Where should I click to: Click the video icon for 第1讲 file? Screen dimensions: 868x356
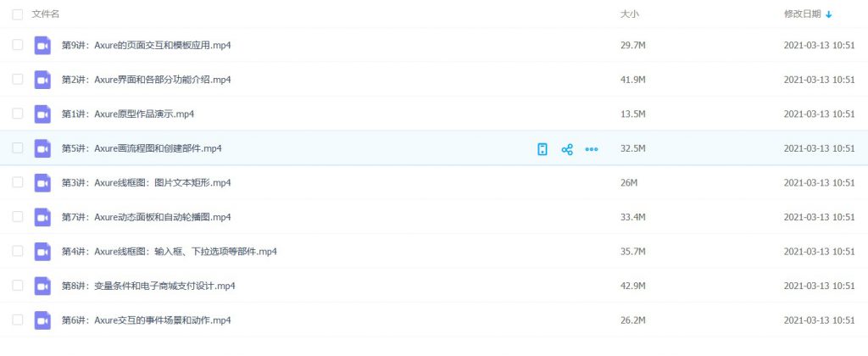pyautogui.click(x=42, y=114)
